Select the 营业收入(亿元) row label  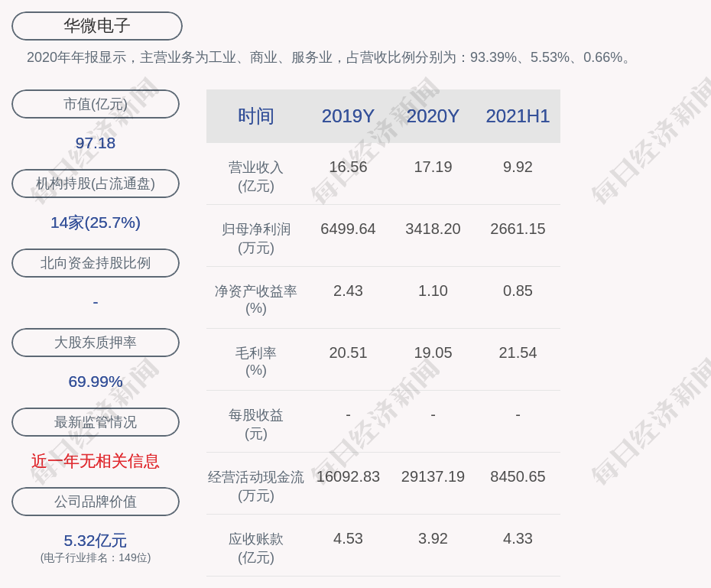coord(256,177)
